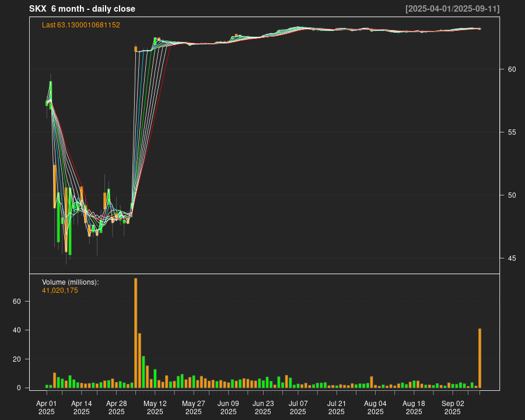
Task: Click the tallest orange volume bar in early May
Action: click(x=135, y=332)
